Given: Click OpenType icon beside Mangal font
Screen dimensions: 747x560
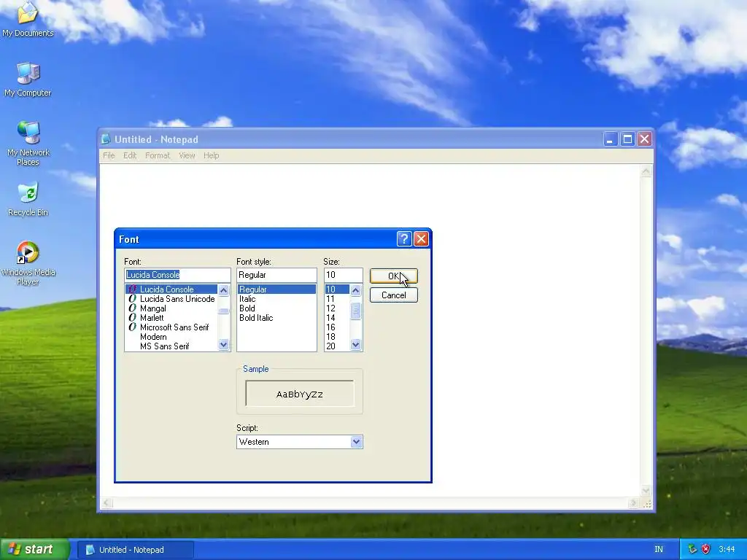Looking at the screenshot, I should point(133,308).
